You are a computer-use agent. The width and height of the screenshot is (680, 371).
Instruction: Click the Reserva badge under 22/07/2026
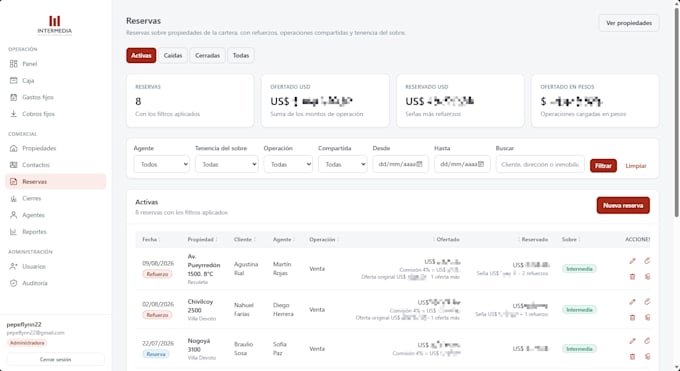tap(156, 354)
